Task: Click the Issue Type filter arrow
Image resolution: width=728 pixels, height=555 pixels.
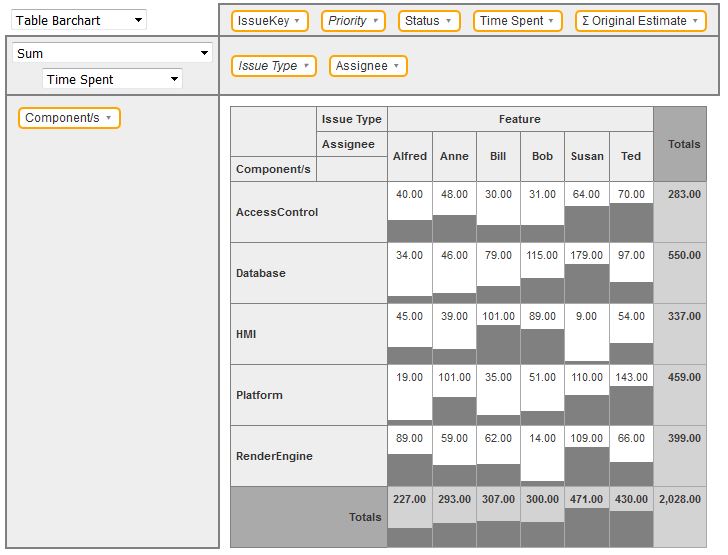Action: 306,66
